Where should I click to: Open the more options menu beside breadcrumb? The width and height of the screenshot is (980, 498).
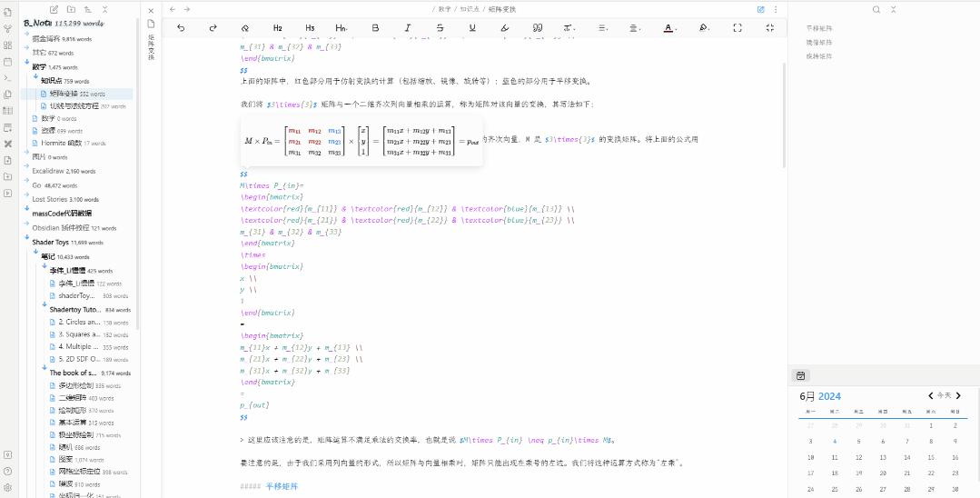click(776, 9)
